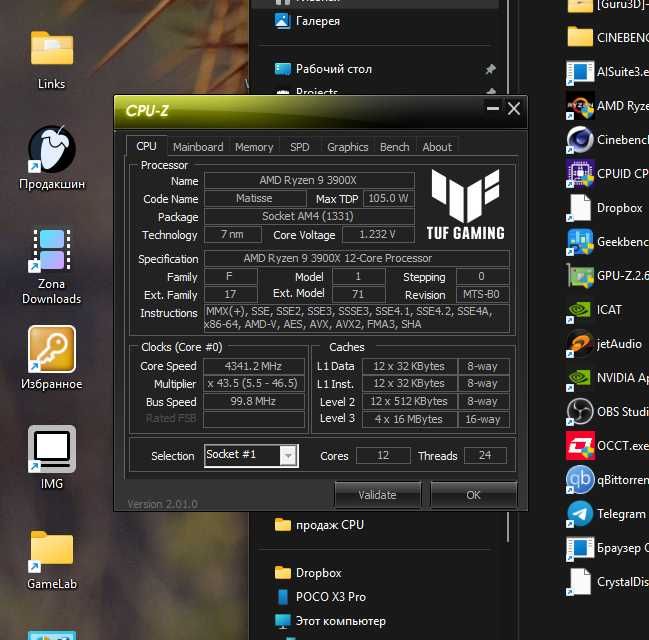The width and height of the screenshot is (649, 640).
Task: Close the CPU-Z window
Action: (x=514, y=109)
